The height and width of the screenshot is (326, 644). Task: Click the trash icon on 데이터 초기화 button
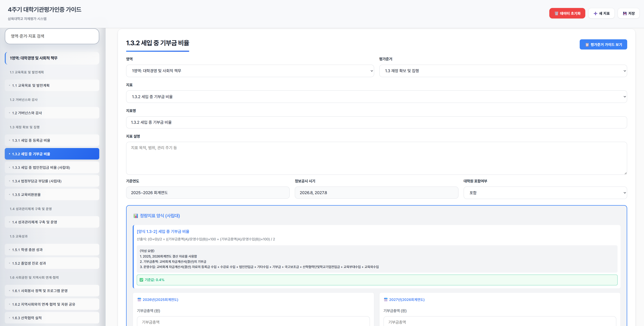click(556, 14)
